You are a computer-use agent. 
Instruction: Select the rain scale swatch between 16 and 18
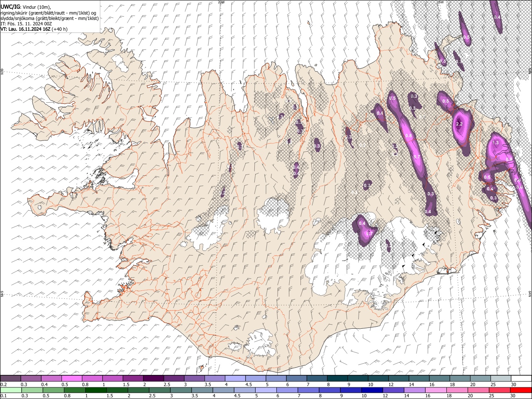tap(436, 390)
